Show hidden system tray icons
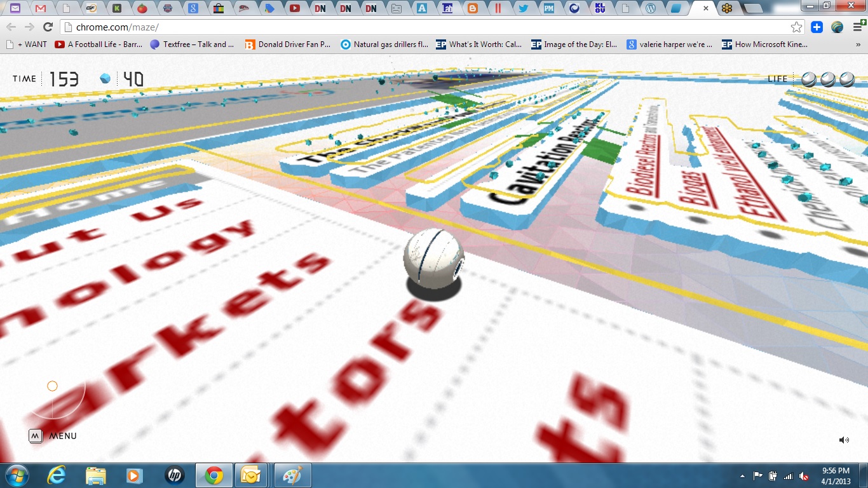 click(742, 475)
